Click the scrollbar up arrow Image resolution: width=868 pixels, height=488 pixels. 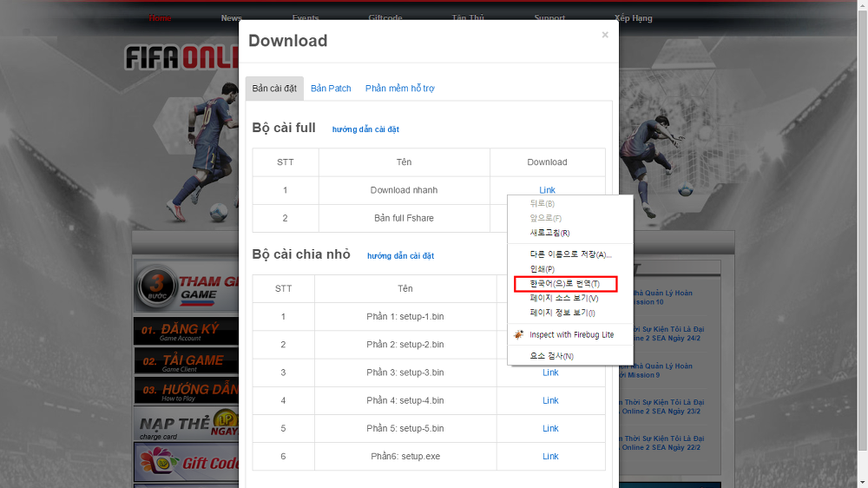[x=863, y=3]
